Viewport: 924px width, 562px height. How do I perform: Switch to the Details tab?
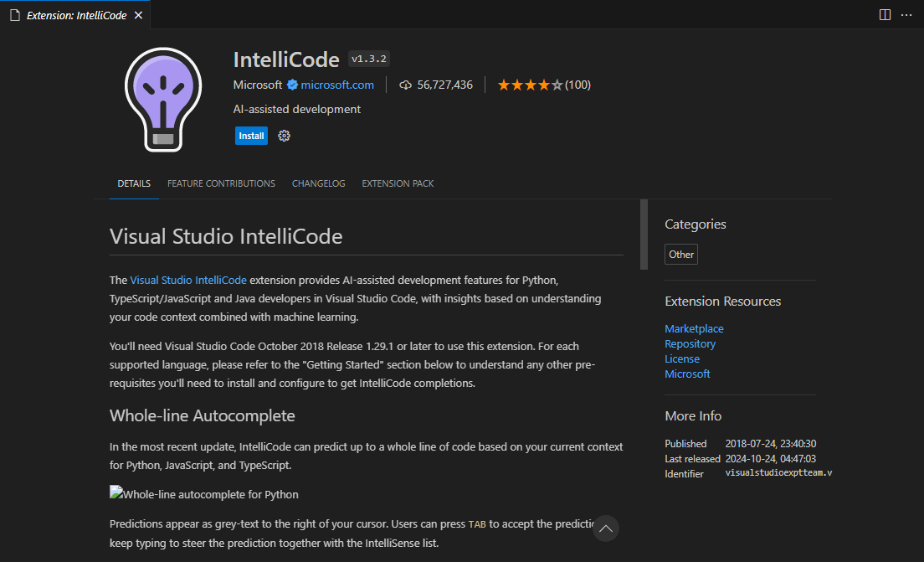pos(134,183)
